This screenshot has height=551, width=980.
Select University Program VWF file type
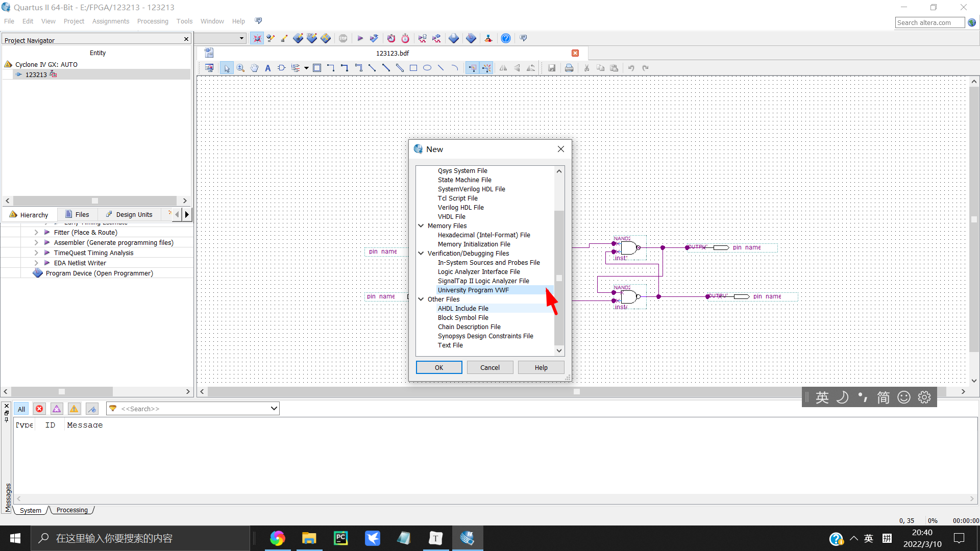point(473,290)
